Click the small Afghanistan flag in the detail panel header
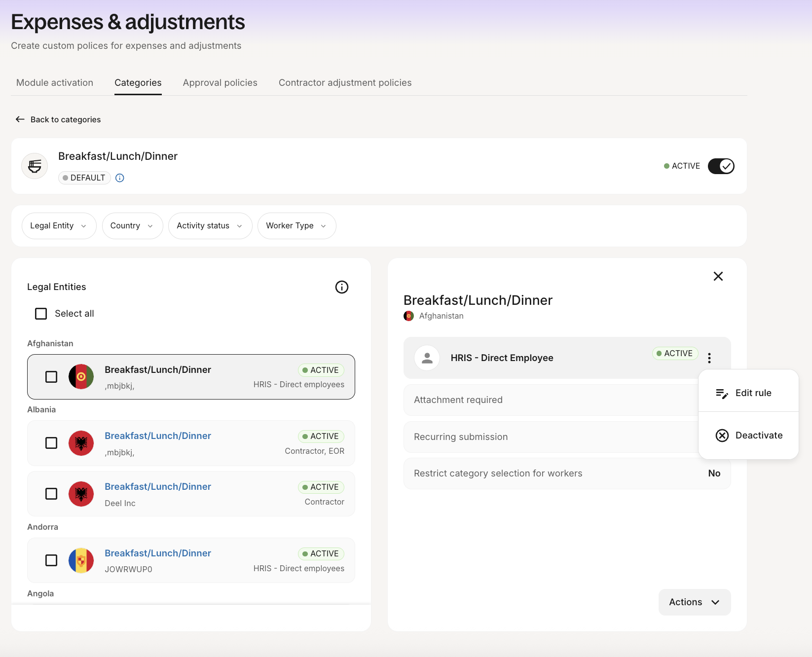 (409, 316)
